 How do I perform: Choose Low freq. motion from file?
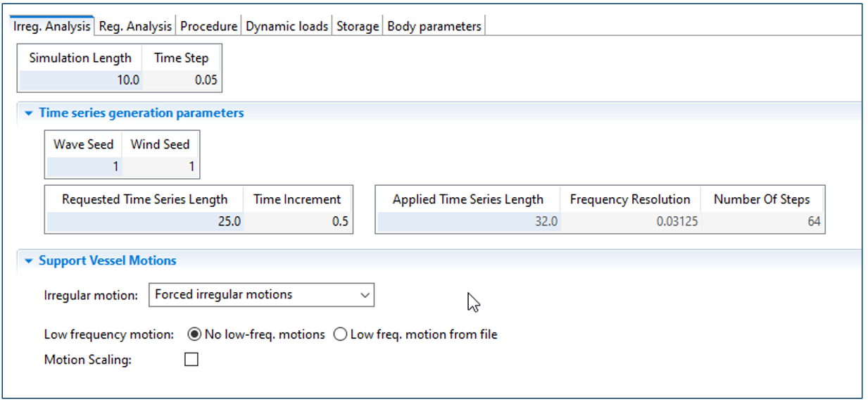coord(341,334)
